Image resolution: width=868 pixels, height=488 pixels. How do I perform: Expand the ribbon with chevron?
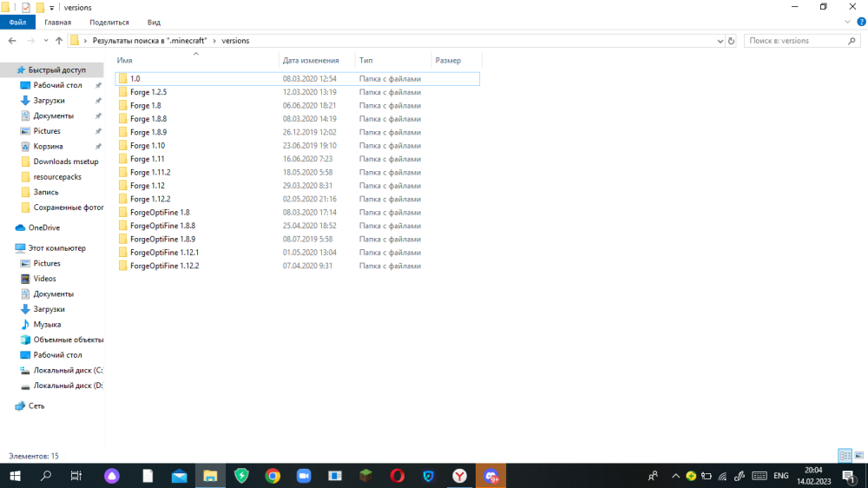pyautogui.click(x=847, y=23)
